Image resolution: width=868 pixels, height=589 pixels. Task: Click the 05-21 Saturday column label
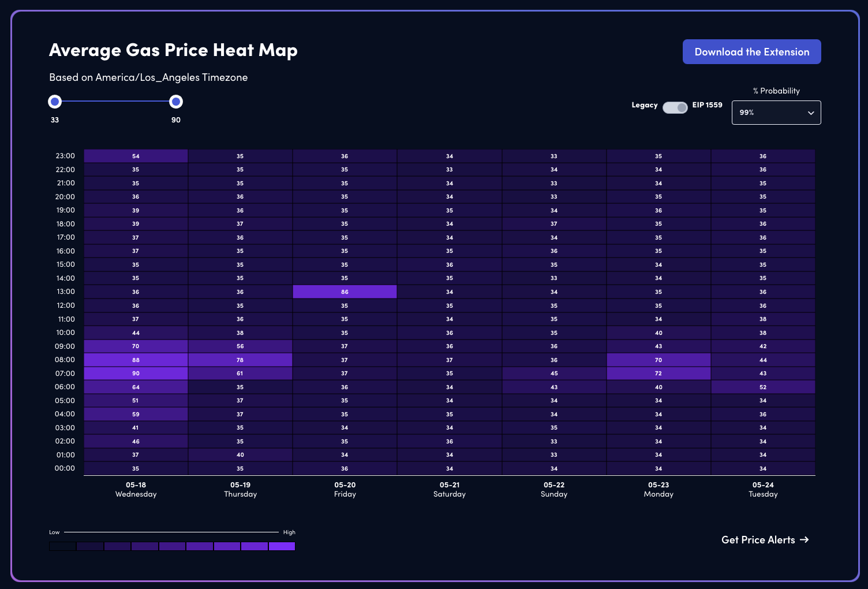(x=449, y=490)
